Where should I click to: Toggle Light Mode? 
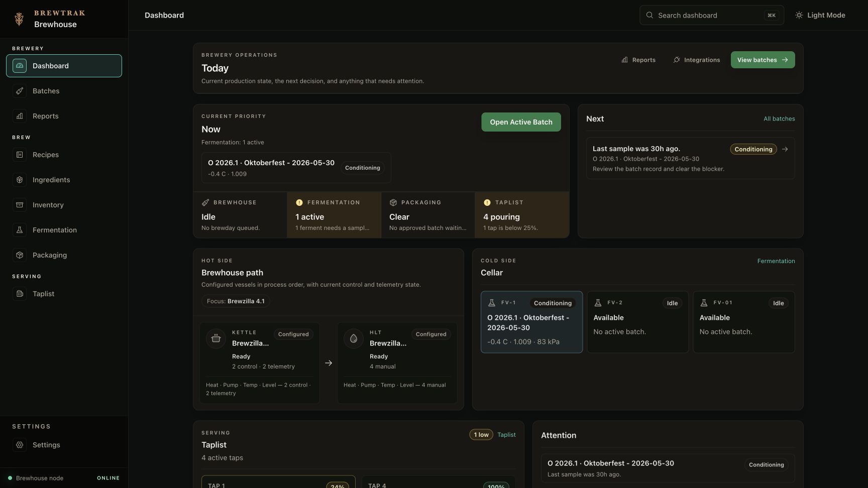(x=820, y=15)
